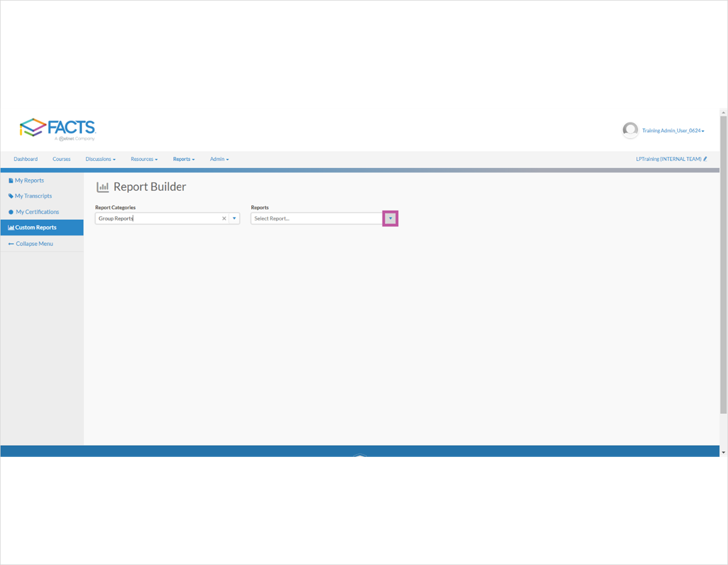Image resolution: width=728 pixels, height=565 pixels.
Task: Open the Report Categories dropdown arrow
Action: click(x=235, y=218)
